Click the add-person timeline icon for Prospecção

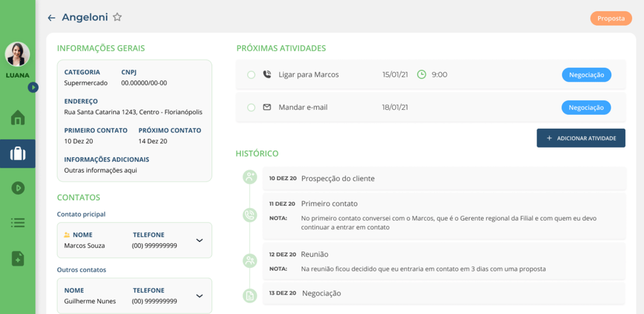coord(250,177)
